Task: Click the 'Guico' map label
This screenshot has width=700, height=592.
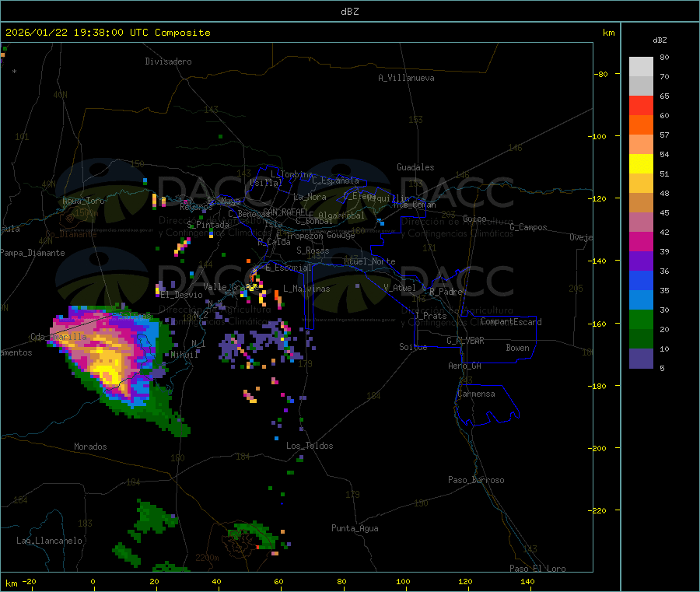Action: [x=474, y=219]
